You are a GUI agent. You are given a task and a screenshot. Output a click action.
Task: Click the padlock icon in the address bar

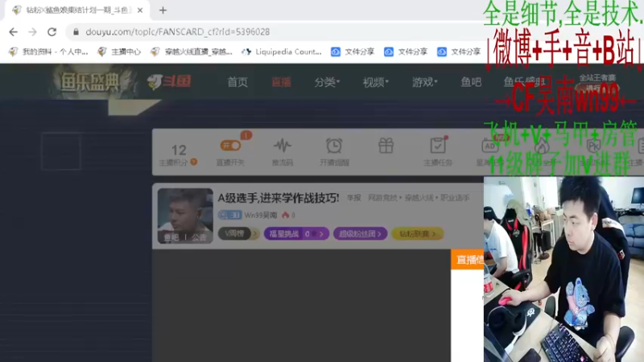pyautogui.click(x=76, y=32)
